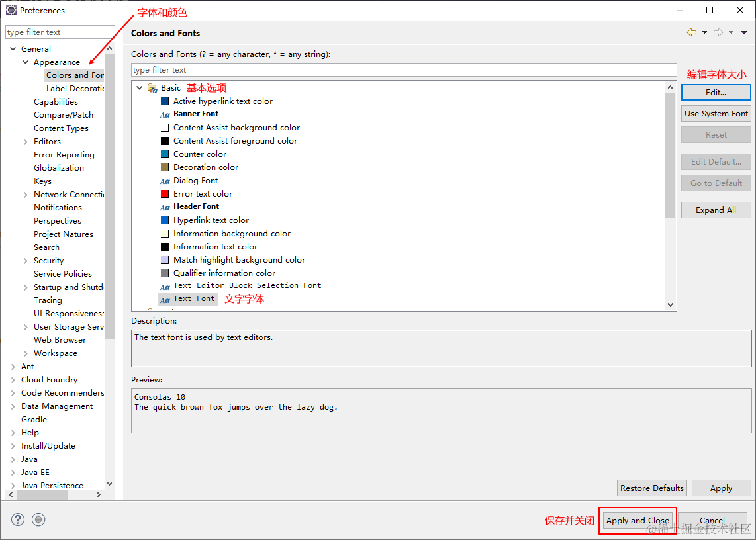Click the Basic folder icon
Screen dimensions: 756x540
[x=152, y=88]
